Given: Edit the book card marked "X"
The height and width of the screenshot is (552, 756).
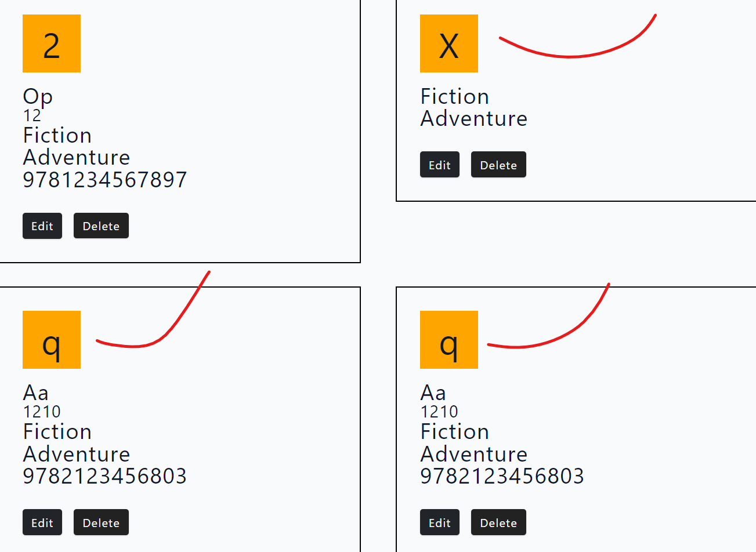Looking at the screenshot, I should 439,165.
